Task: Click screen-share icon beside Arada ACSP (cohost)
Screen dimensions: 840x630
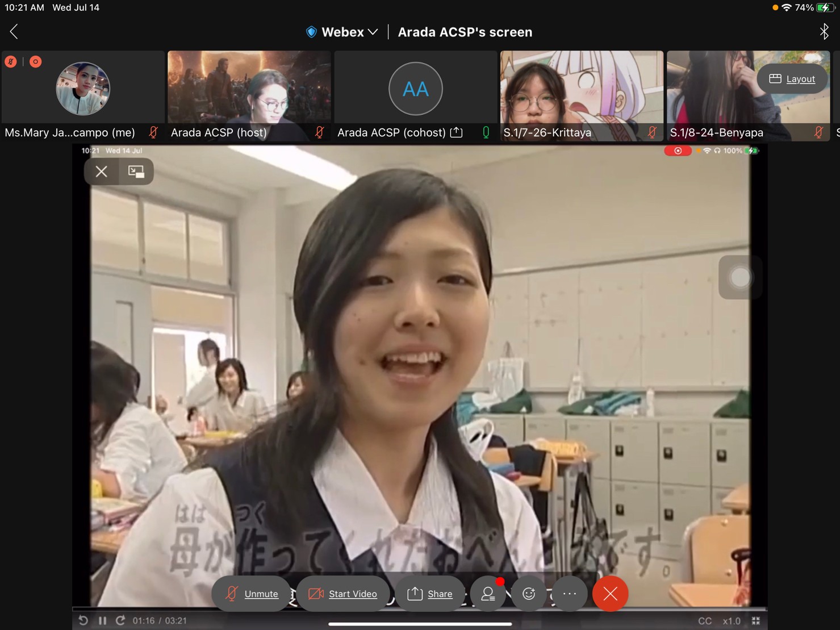Action: click(456, 132)
